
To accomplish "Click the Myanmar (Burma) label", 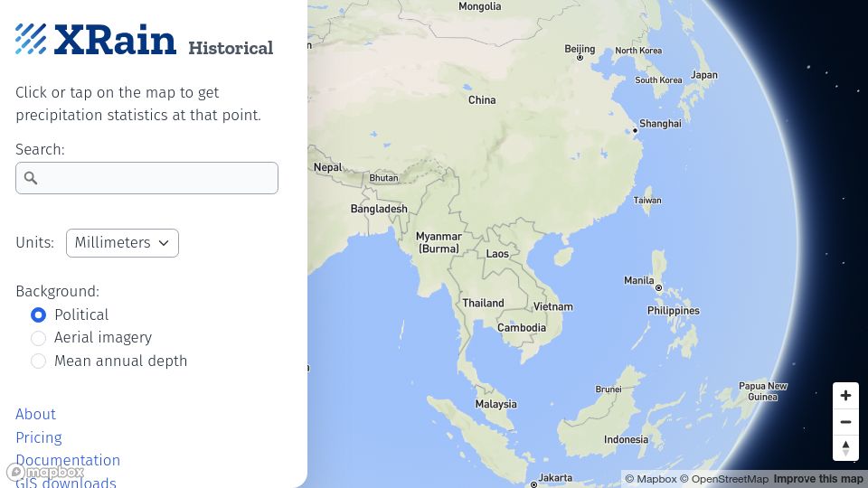I will point(439,242).
